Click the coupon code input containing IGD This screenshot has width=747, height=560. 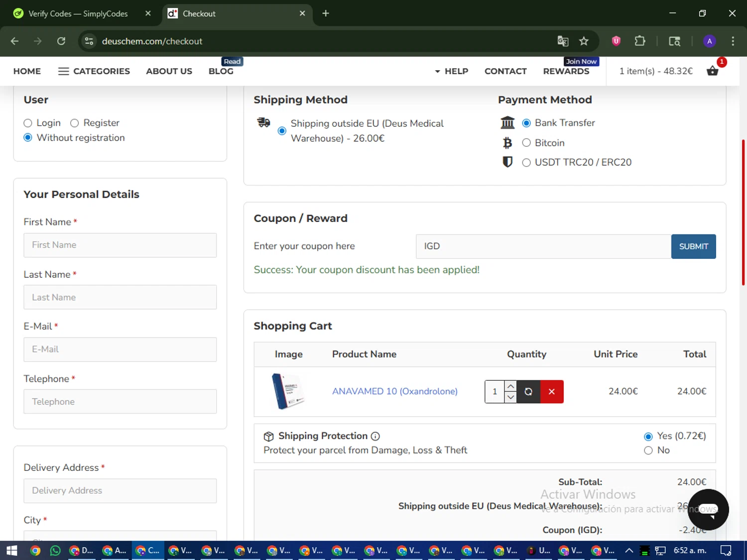pyautogui.click(x=543, y=246)
